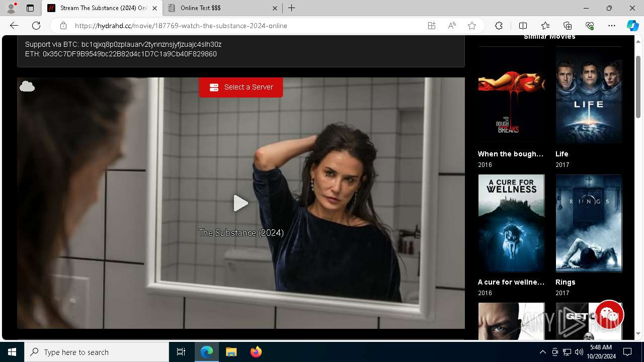644x362 pixels.
Task: Open Tab actions menu
Action: 30,8
